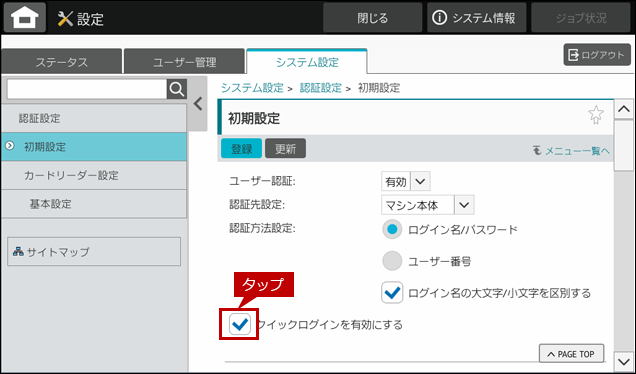Viewport: 636px width, 374px height.
Task: Click the wrench settings icon
Action: click(65, 19)
